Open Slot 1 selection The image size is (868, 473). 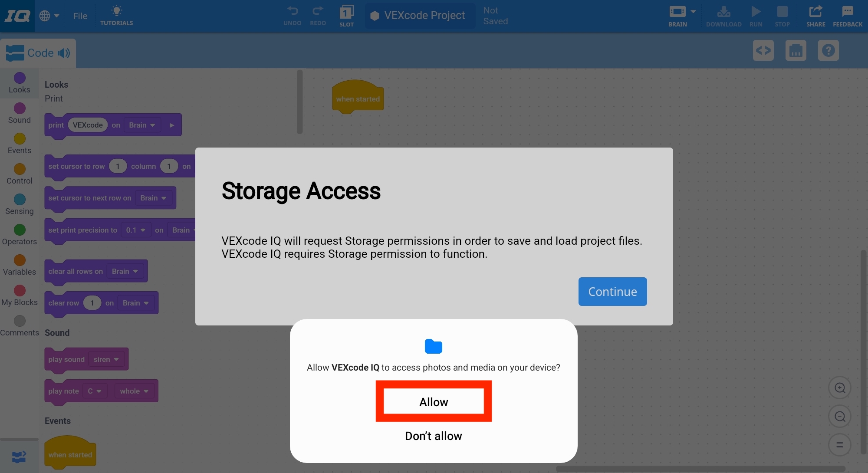(x=346, y=16)
